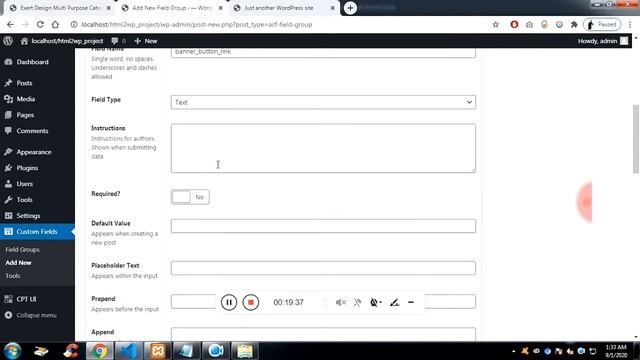Click the WordPress logo in admin bar

click(8, 41)
